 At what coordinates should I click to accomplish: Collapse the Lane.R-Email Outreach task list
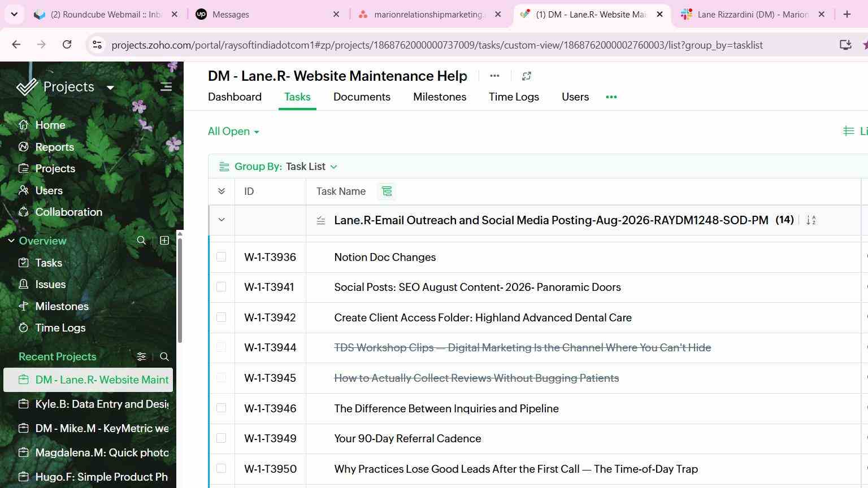pos(222,220)
